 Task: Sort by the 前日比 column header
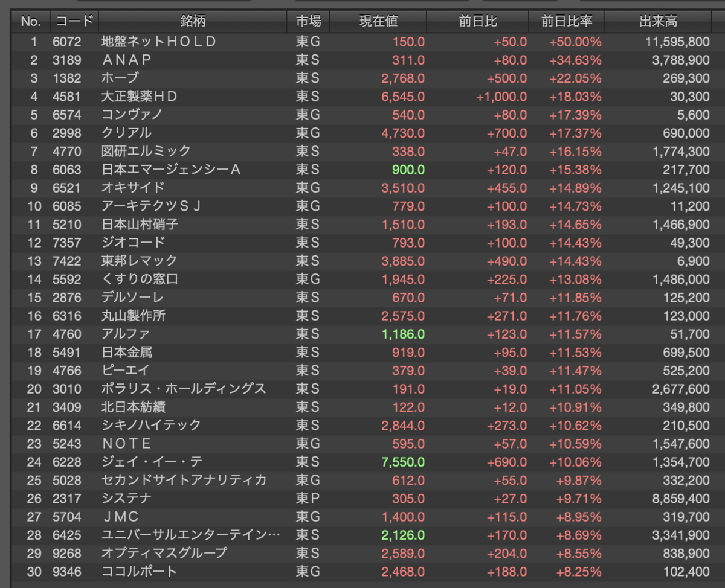(478, 22)
